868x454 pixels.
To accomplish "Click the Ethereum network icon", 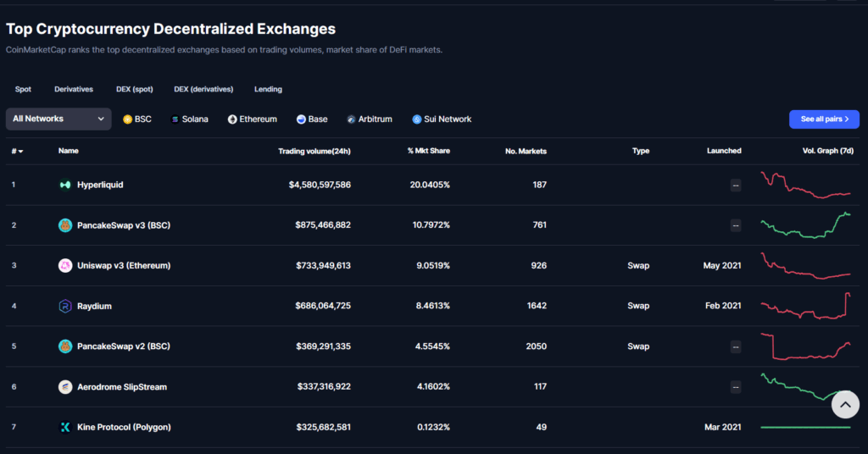I will [x=232, y=119].
